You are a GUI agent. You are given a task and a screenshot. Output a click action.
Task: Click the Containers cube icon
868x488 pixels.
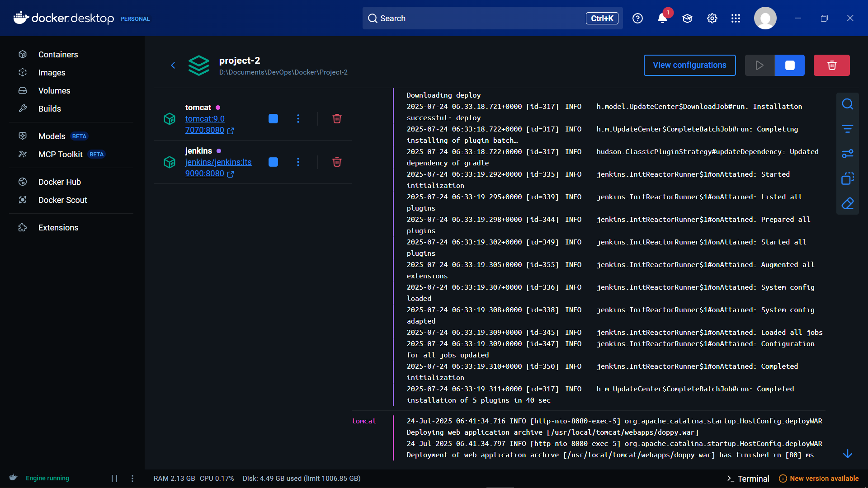click(23, 55)
